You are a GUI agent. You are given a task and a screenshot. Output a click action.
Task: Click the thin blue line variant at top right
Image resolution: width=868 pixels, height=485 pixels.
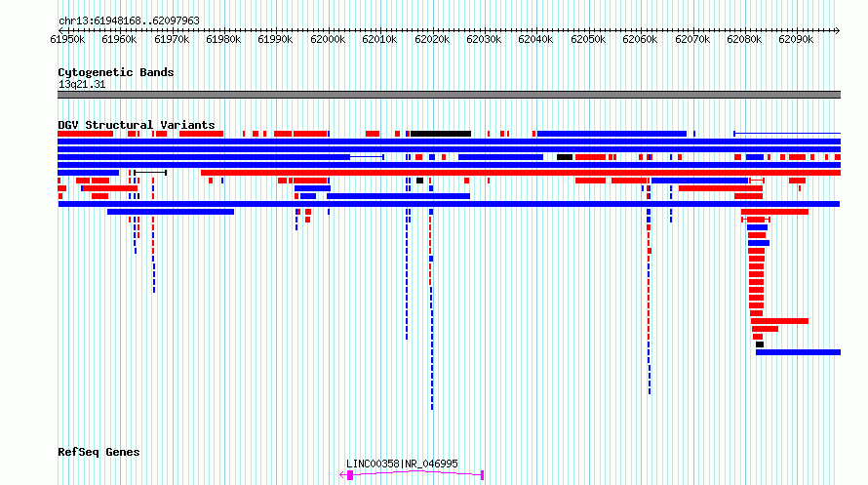point(787,134)
